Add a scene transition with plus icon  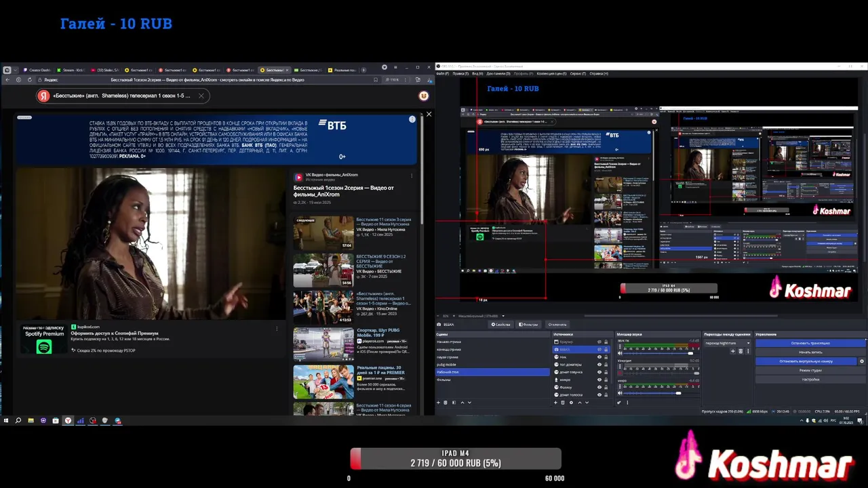coord(733,351)
